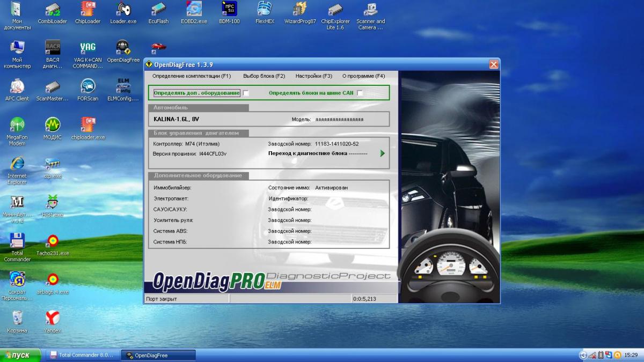Open the Мини-Авт v.1.2 desktop icon
This screenshot has height=362, width=644.
(x=17, y=209)
